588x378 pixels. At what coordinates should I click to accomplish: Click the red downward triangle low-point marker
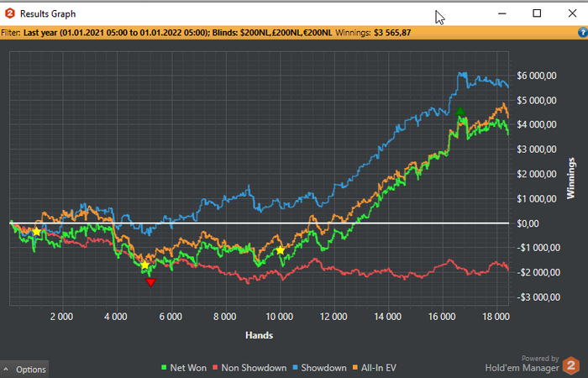[x=150, y=282]
